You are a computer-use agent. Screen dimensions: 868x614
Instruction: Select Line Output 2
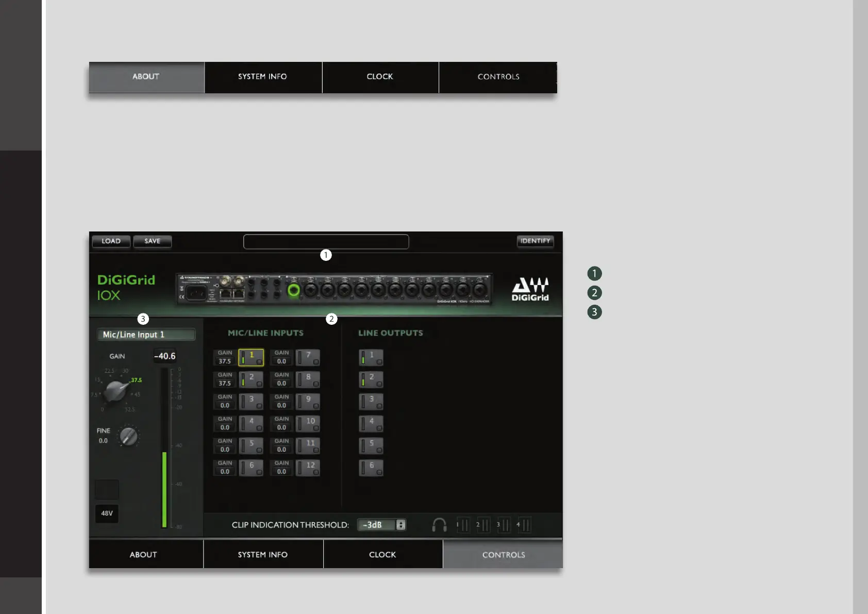tap(371, 379)
